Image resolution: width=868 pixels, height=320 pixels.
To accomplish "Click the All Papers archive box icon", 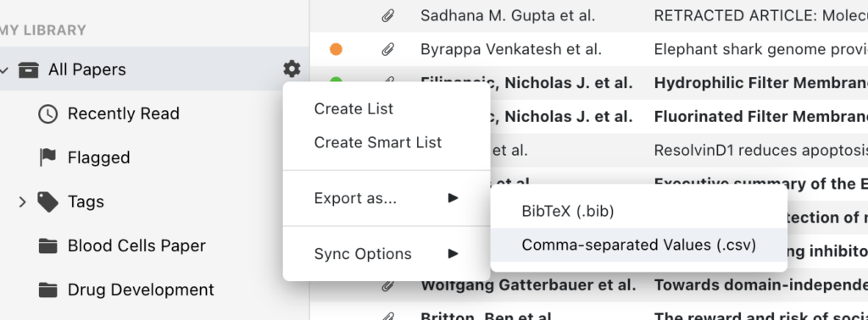I will [x=28, y=69].
